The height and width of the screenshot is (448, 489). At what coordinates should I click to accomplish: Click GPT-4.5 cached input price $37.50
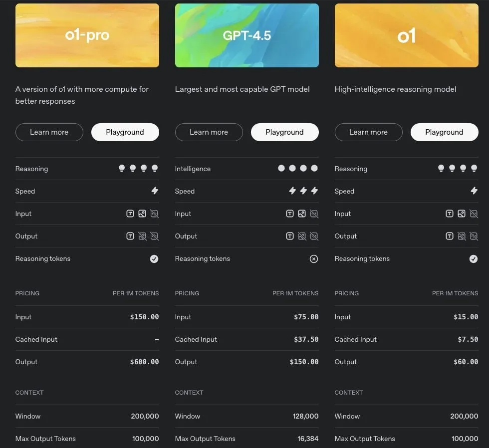coord(306,339)
